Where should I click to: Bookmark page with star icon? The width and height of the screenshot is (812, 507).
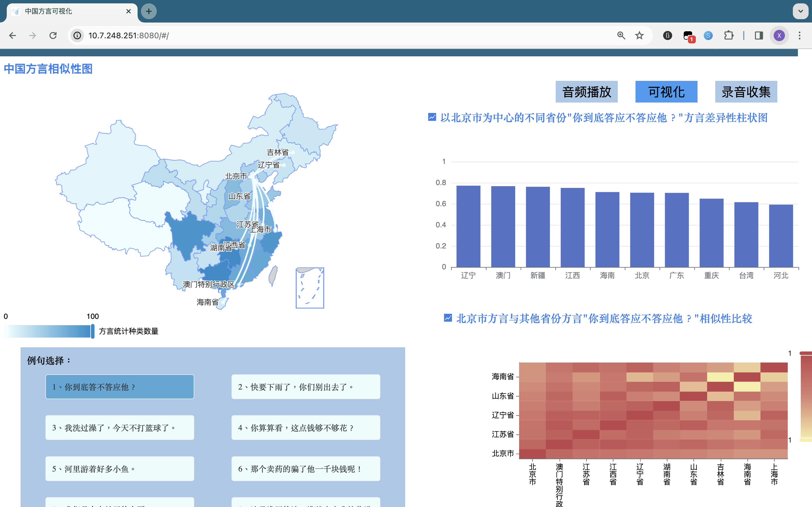coord(639,35)
